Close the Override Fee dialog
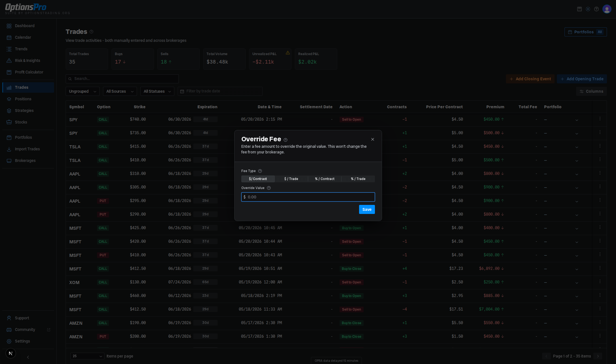Screen dimensions: 616x364 tap(373, 139)
